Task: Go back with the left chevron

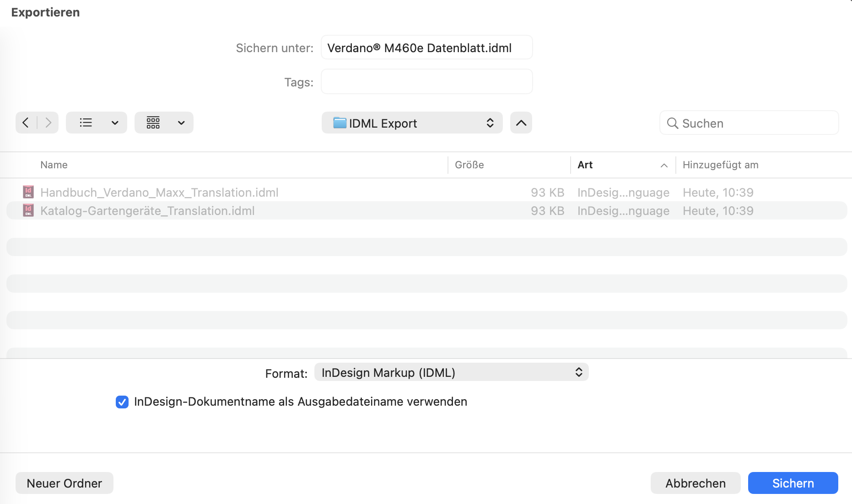Action: point(26,123)
